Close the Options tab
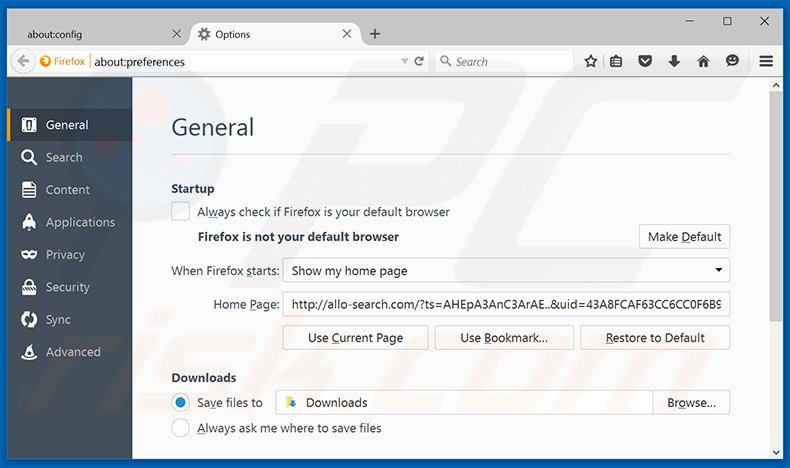Viewport: 790px width, 468px height. (347, 34)
